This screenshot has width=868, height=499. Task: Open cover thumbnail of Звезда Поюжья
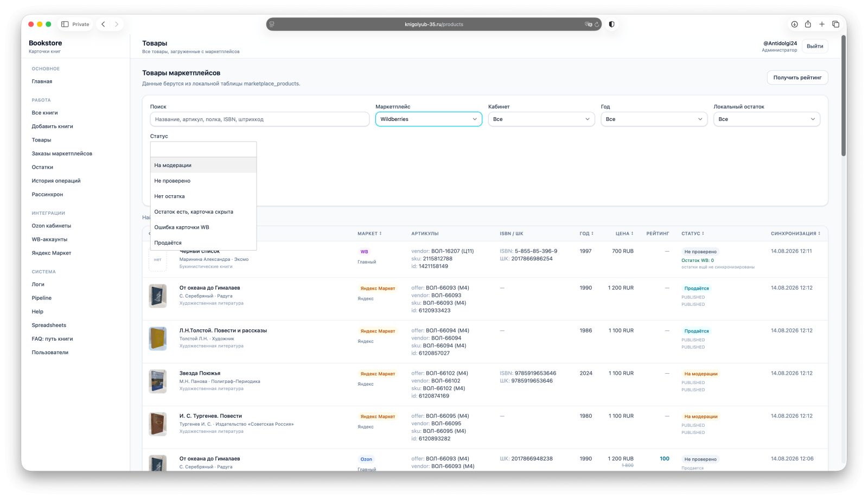158,381
